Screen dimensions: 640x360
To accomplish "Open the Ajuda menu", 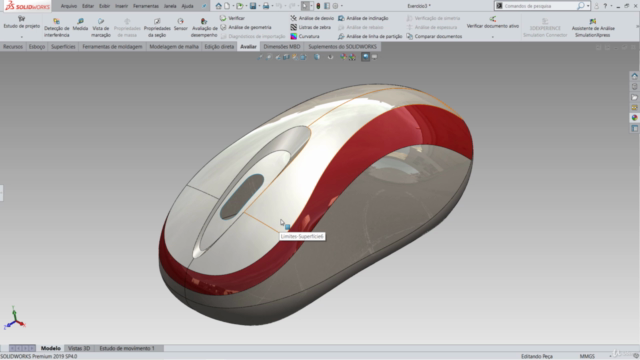I will pyautogui.click(x=187, y=6).
